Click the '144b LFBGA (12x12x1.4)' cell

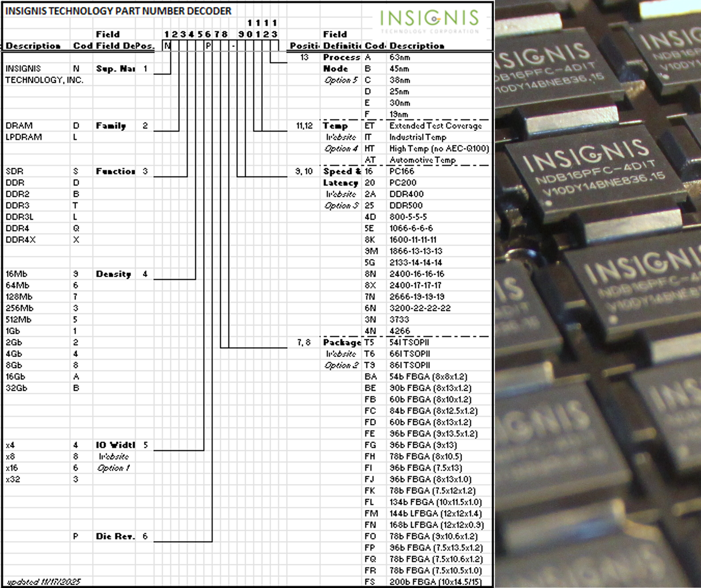tap(435, 514)
